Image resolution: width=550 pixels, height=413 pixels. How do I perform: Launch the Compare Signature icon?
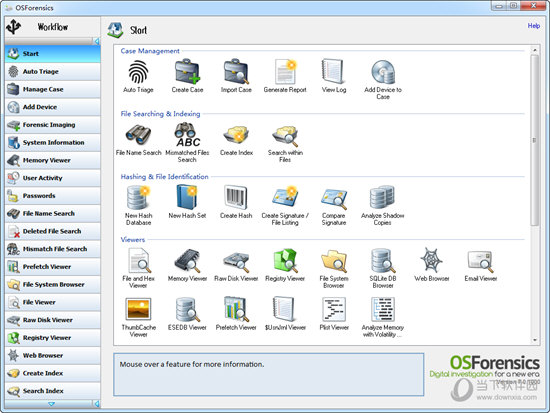coord(334,198)
